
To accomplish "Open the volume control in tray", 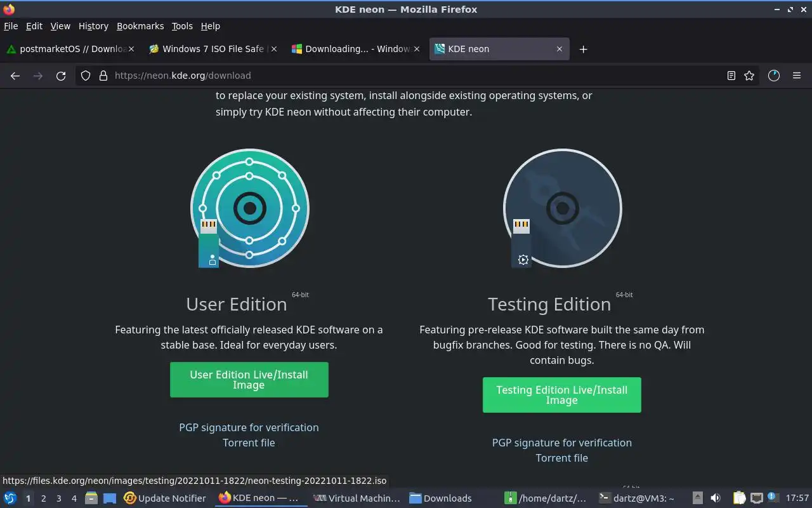I will tap(716, 498).
